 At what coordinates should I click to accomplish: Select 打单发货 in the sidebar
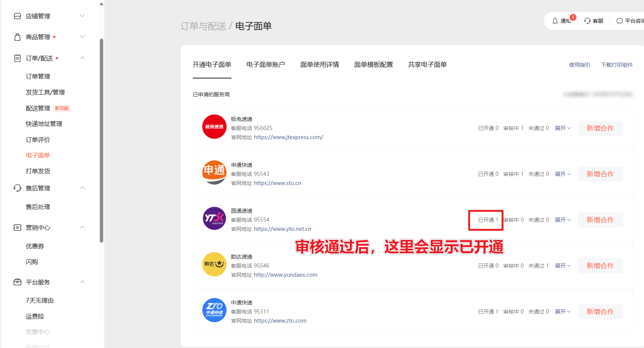(x=38, y=171)
